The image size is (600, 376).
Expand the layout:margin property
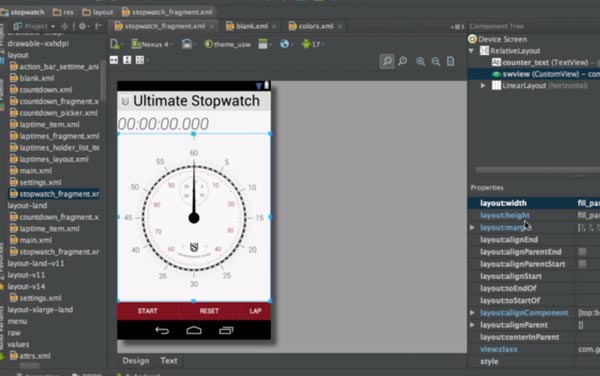click(472, 228)
